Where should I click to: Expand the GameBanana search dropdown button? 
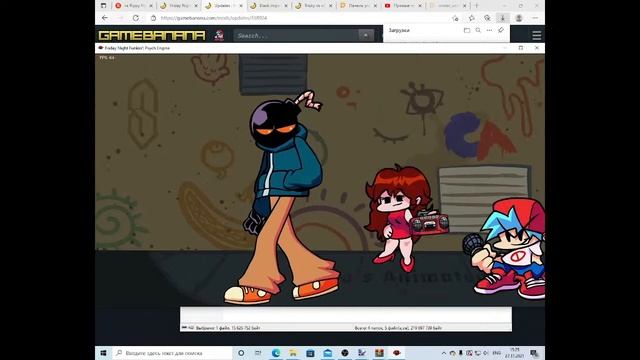[x=366, y=36]
